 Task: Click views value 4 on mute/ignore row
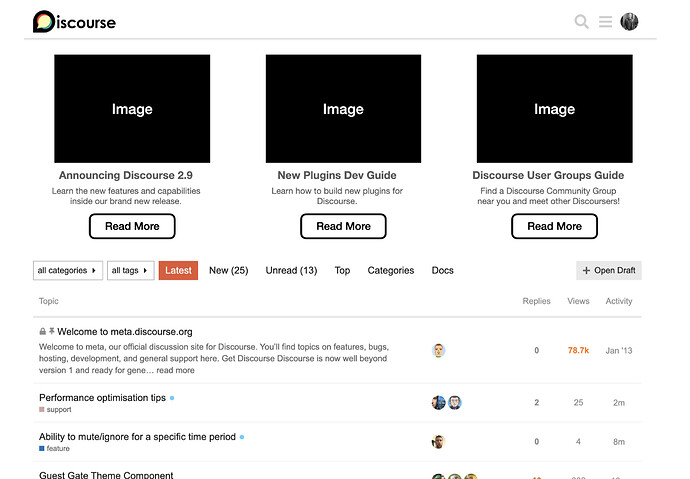pos(578,442)
